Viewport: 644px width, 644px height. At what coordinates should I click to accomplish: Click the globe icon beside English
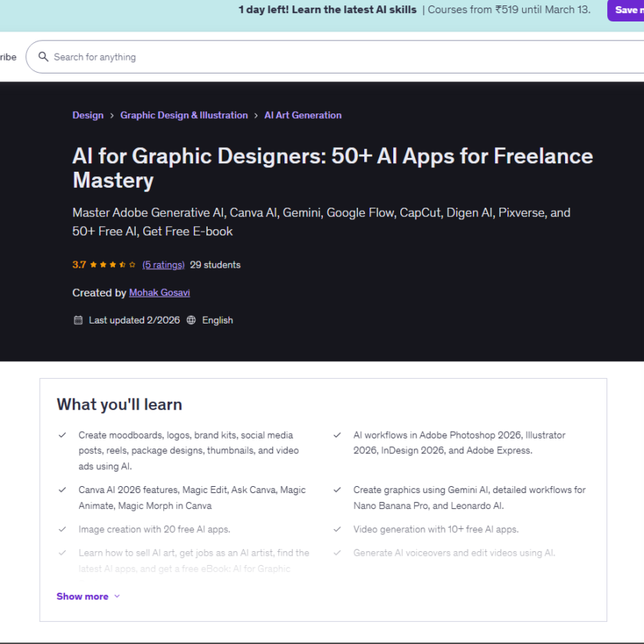(192, 320)
